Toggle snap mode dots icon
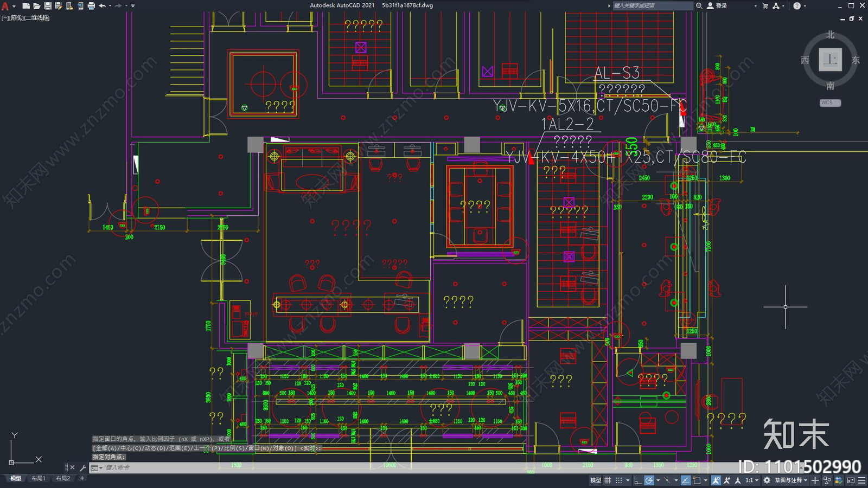The height and width of the screenshot is (488, 868). click(619, 480)
